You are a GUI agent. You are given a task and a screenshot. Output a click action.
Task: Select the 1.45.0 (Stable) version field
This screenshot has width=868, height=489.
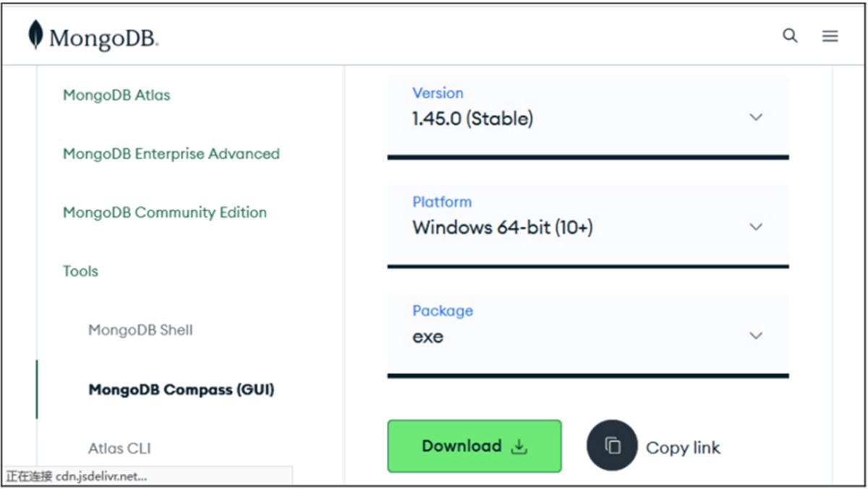point(588,116)
